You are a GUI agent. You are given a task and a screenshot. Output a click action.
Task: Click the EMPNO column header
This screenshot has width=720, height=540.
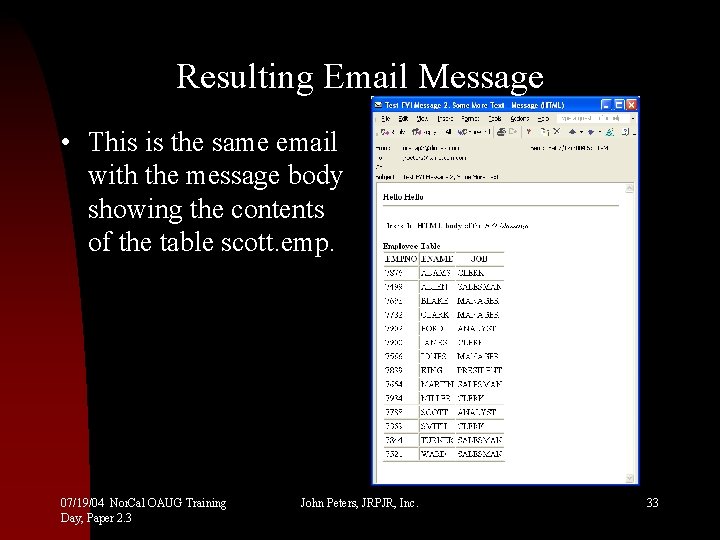[x=401, y=259]
